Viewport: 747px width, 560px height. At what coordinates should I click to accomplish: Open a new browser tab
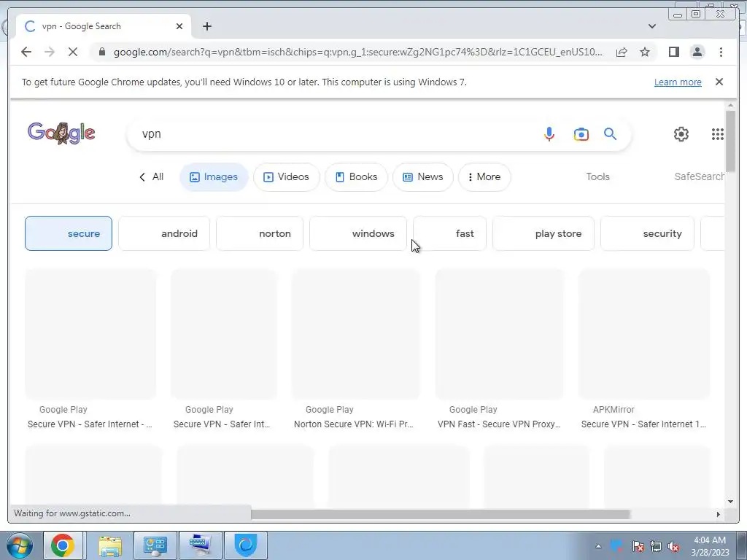[206, 26]
